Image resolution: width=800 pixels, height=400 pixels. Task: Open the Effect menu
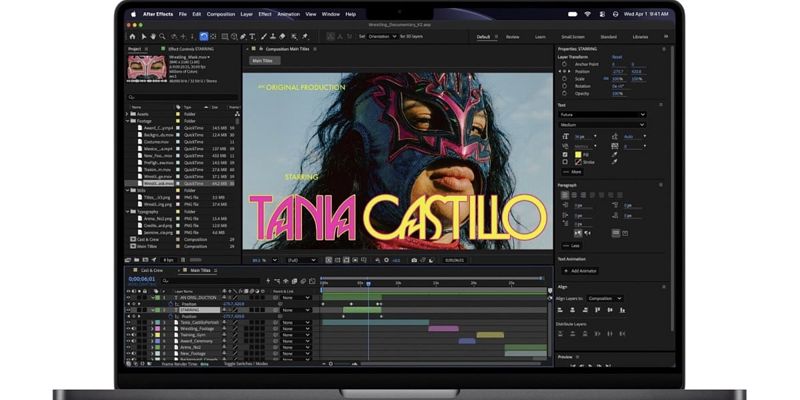click(265, 14)
